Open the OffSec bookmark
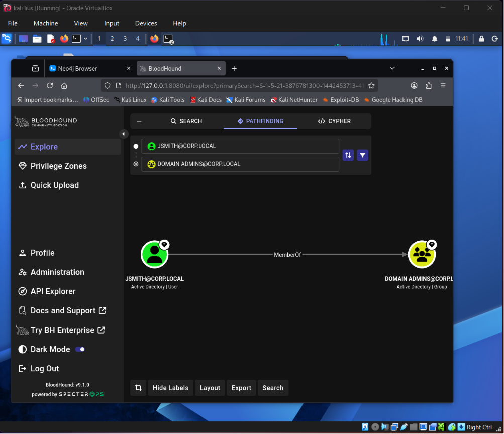Screen dimensions: 504x434 coord(96,100)
